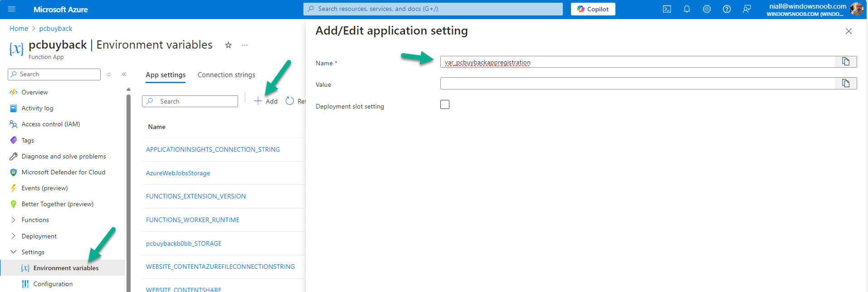The image size is (868, 292).
Task: Open Microsoft Defender for Cloud
Action: pos(63,172)
